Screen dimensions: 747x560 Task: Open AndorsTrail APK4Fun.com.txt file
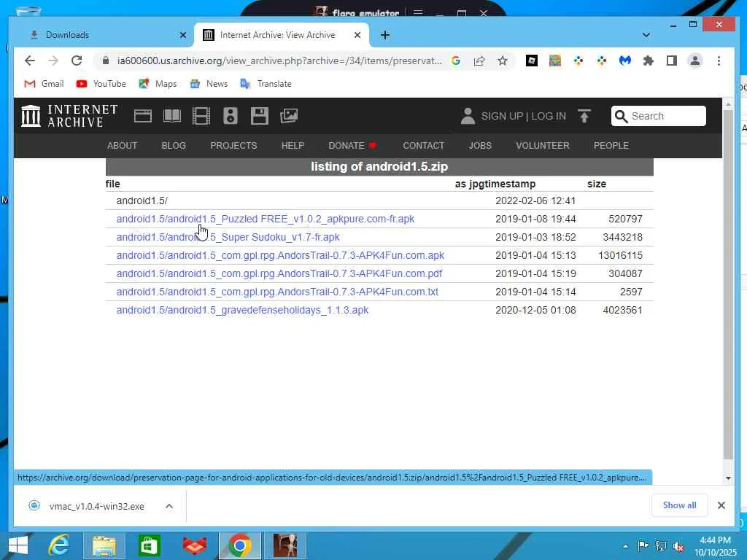pyautogui.click(x=277, y=292)
